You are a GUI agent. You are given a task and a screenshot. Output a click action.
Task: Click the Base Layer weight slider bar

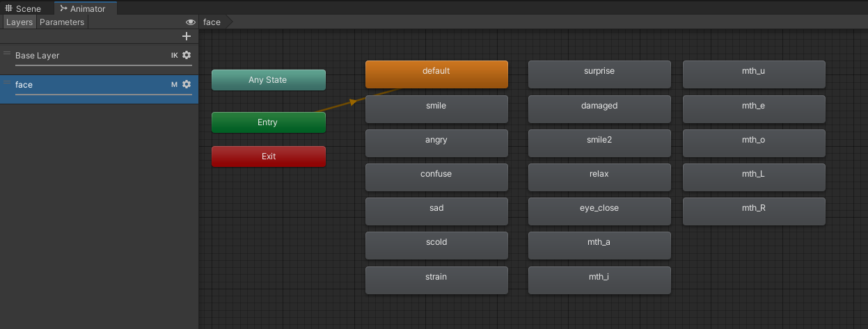click(103, 65)
